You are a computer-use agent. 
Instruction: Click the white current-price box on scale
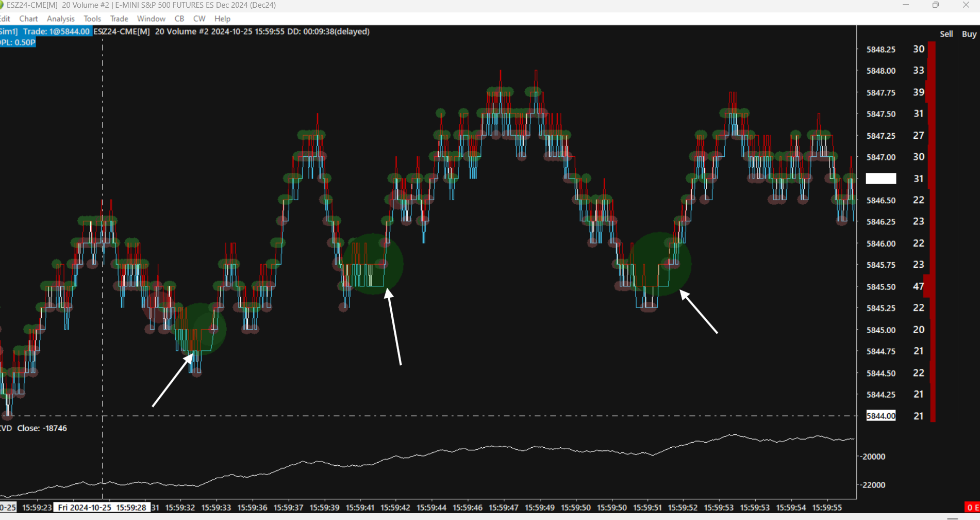point(881,178)
